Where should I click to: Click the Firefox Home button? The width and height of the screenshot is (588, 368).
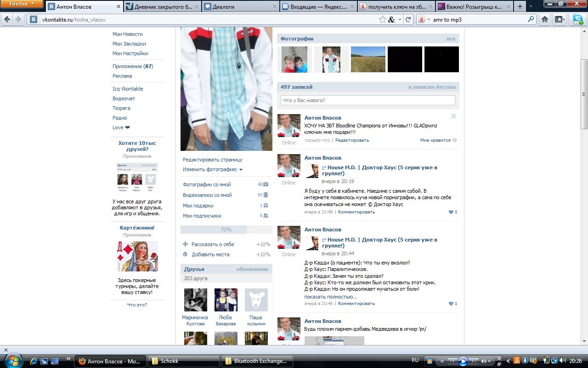tap(545, 19)
